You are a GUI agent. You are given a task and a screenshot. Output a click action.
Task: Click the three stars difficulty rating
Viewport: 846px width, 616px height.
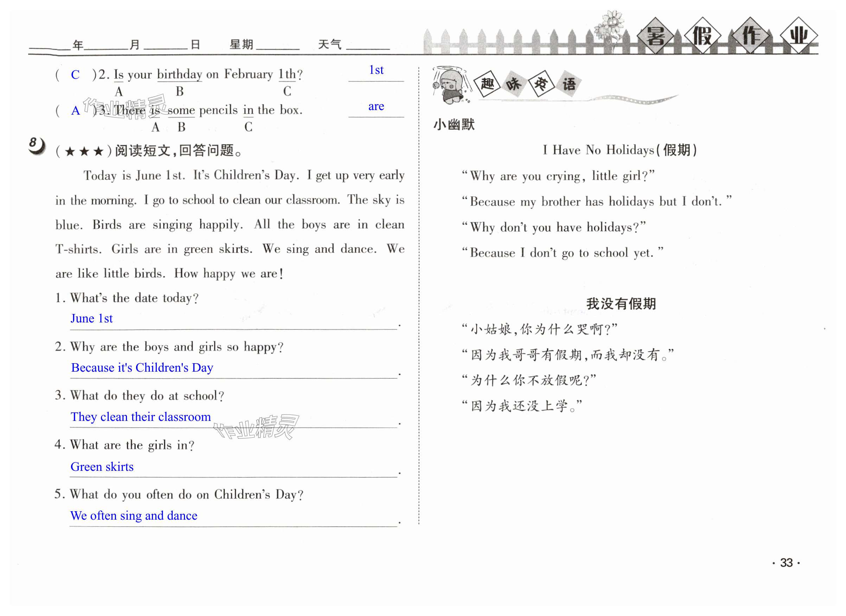(84, 152)
